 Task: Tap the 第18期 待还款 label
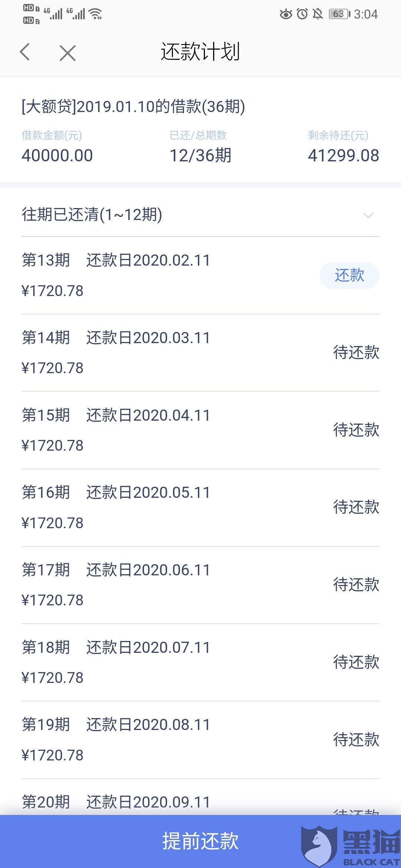356,662
